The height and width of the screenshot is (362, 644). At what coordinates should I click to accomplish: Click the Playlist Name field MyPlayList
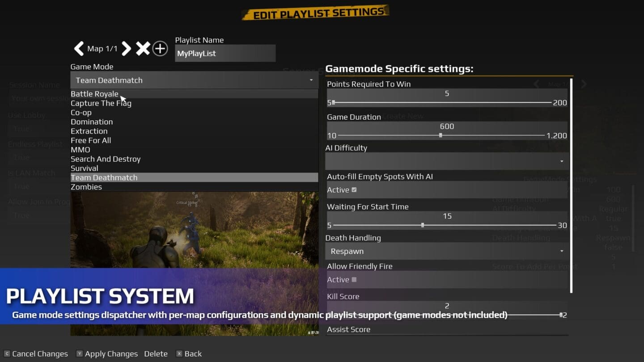pyautogui.click(x=225, y=53)
